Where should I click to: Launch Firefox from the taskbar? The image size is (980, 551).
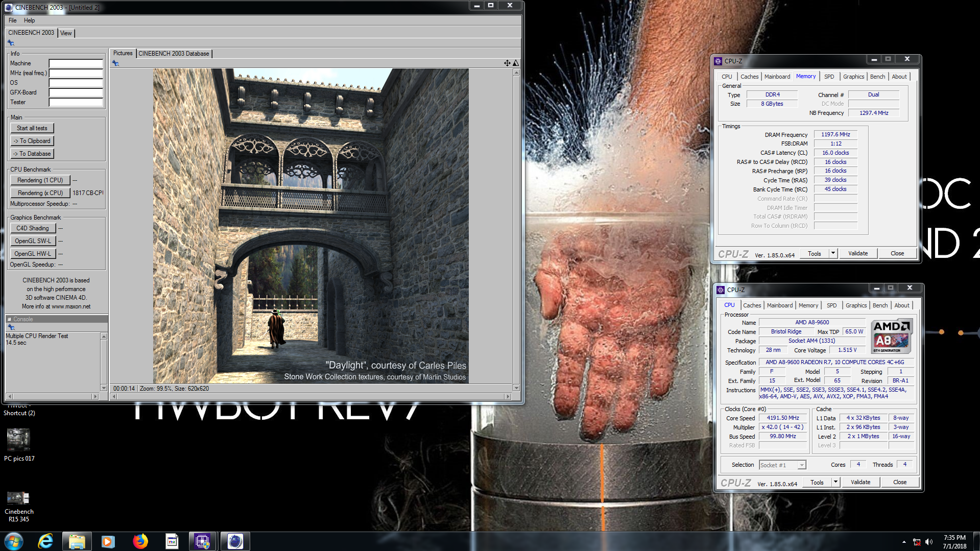[x=140, y=541]
